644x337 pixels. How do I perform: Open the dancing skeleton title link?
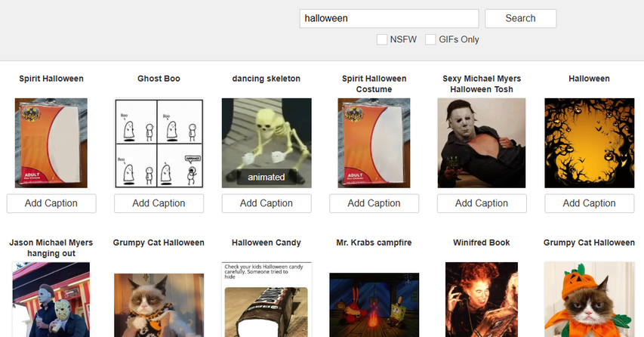point(267,79)
